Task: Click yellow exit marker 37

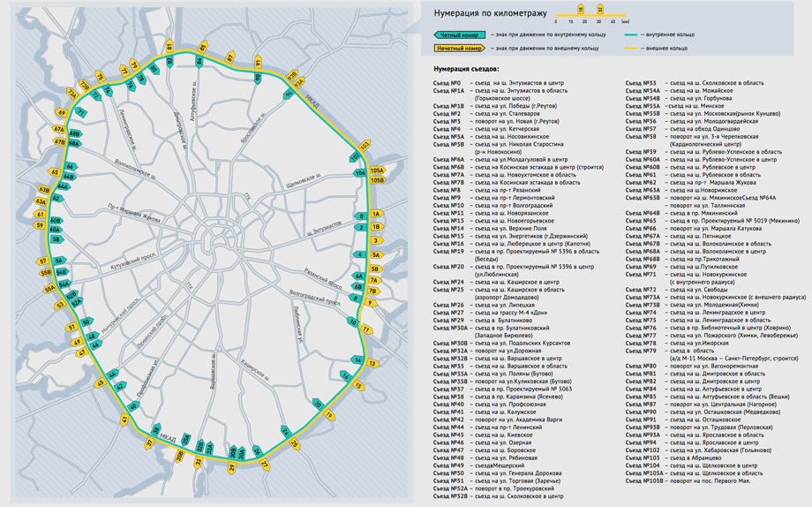Action: 150,443
